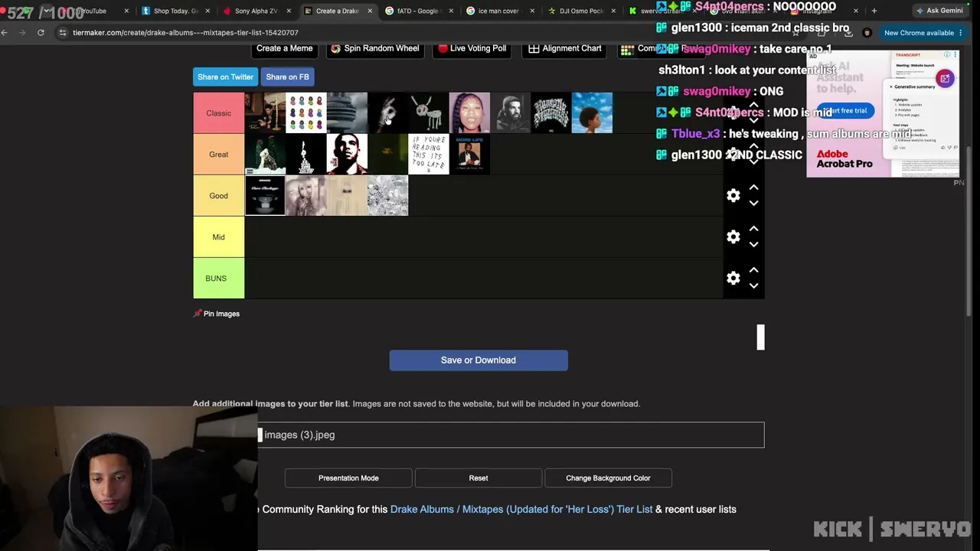Select For All The Dogs cover
980x551 pixels.
click(429, 113)
